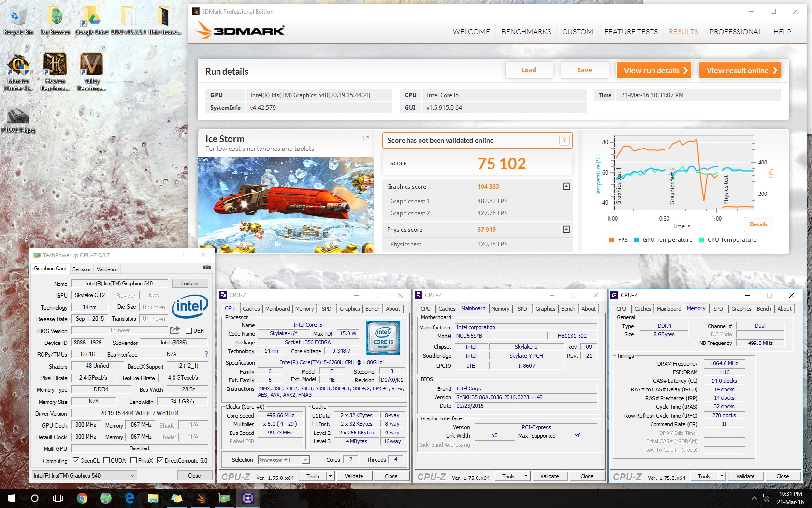Open the CUSTOM tab in 3DMark
812x508 pixels.
click(x=577, y=32)
